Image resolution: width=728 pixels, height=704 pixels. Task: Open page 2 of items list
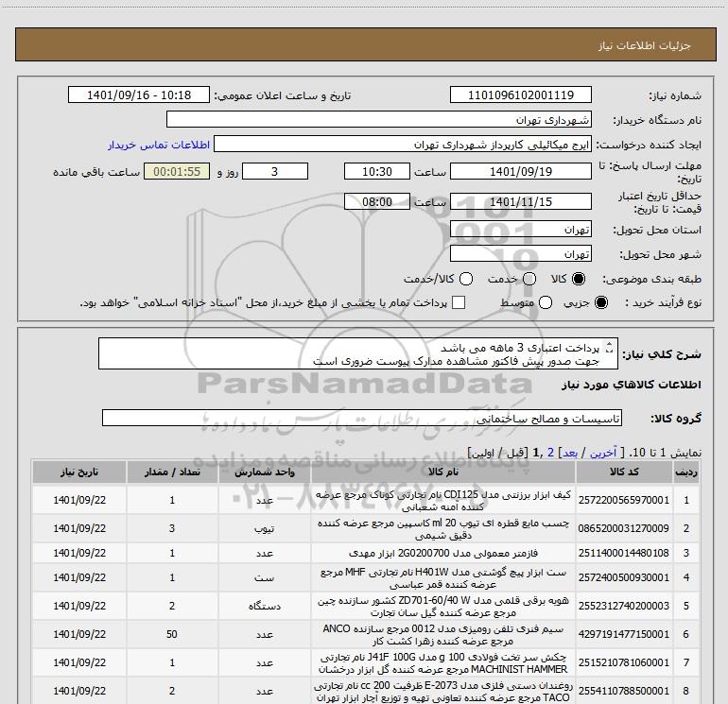(x=550, y=453)
